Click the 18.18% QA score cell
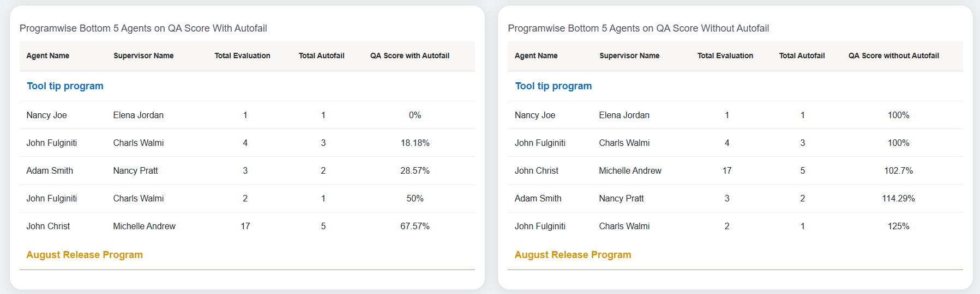The width and height of the screenshot is (980, 294). pos(415,143)
